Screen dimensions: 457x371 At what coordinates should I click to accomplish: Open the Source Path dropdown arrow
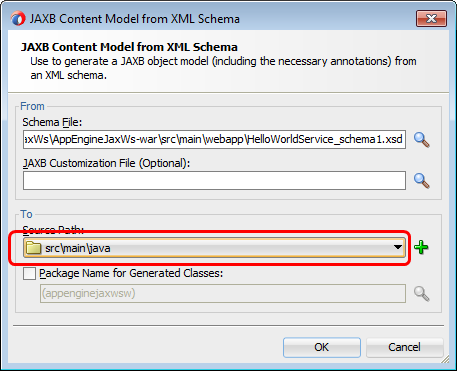pyautogui.click(x=397, y=247)
